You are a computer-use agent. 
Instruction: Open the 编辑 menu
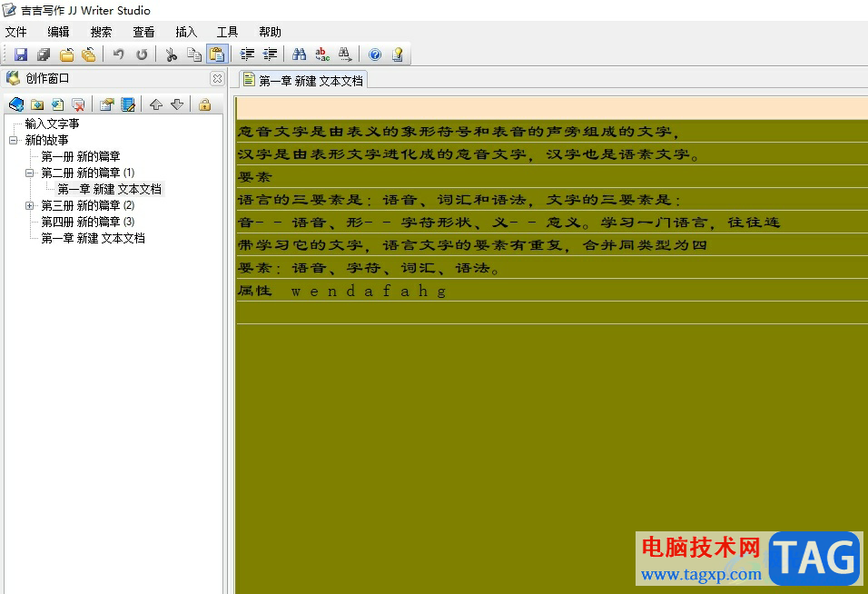(58, 32)
